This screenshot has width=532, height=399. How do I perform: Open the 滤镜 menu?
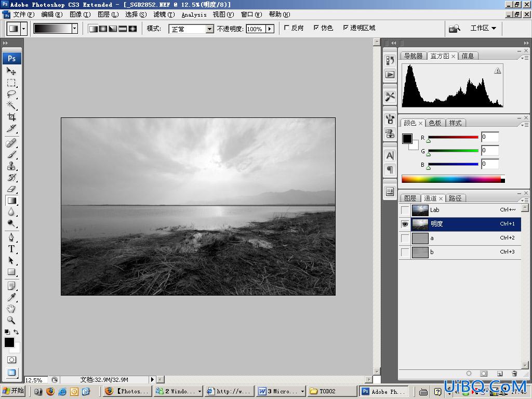pos(164,15)
